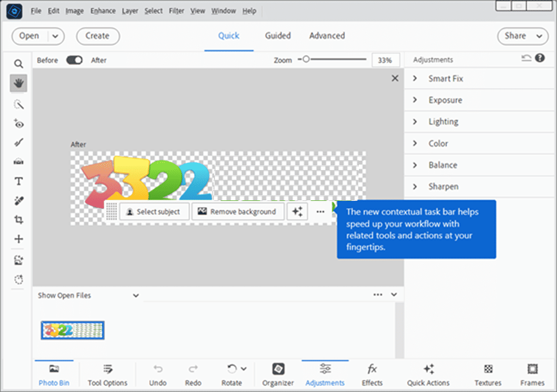Select the Type text tool

(x=19, y=181)
